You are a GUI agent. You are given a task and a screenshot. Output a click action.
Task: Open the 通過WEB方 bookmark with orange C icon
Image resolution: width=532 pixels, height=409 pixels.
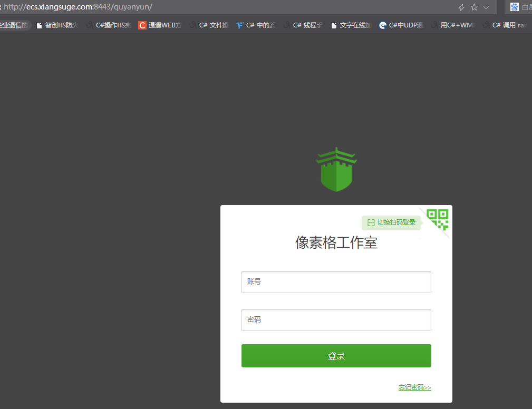tap(160, 25)
